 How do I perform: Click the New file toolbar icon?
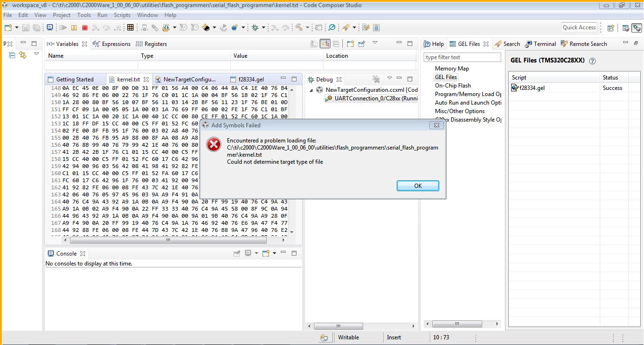tap(8, 27)
